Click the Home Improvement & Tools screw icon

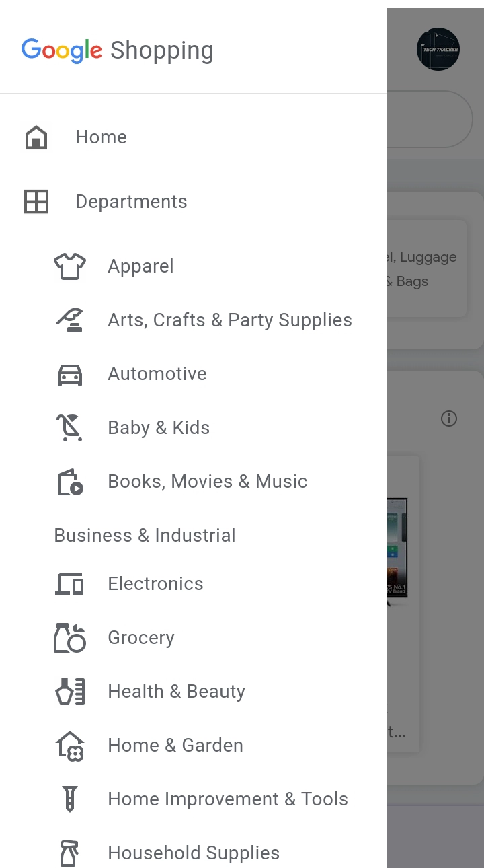70,799
